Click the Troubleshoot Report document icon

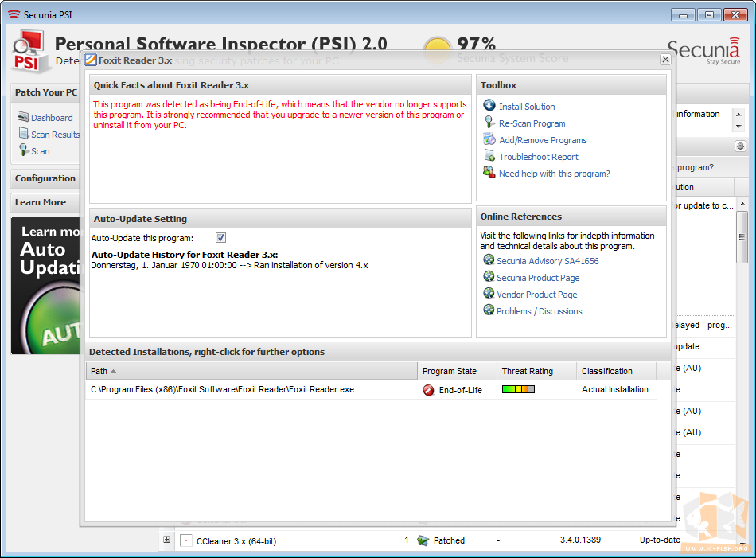point(489,156)
